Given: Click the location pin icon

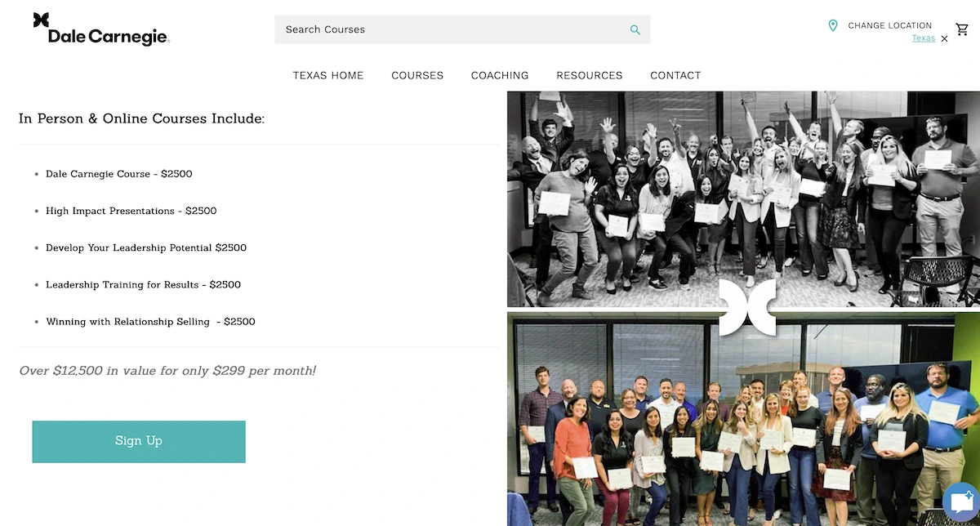Looking at the screenshot, I should pyautogui.click(x=833, y=26).
